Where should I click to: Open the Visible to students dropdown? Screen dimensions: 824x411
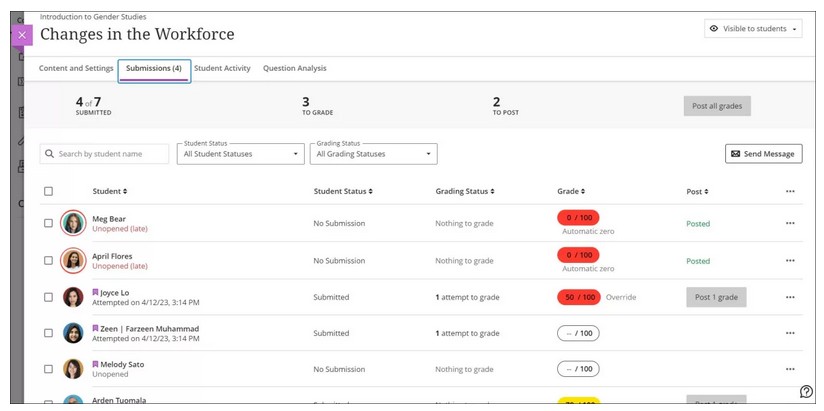[754, 29]
